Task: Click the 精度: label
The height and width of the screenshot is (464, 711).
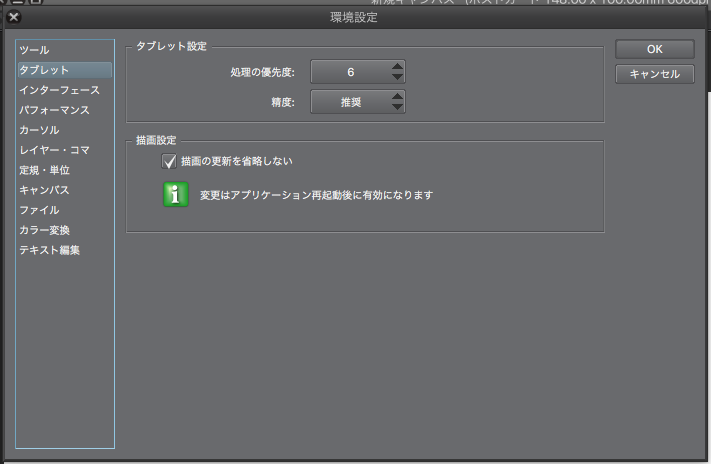Action: [x=283, y=103]
